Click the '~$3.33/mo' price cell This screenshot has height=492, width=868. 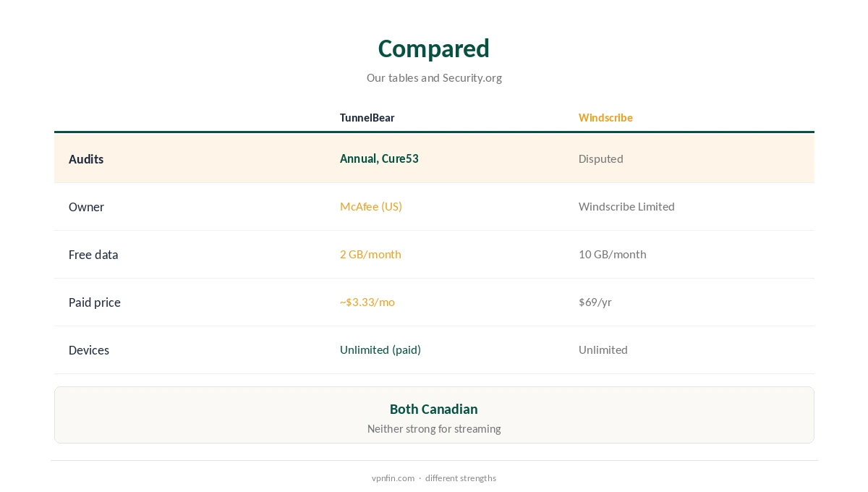pyautogui.click(x=367, y=302)
